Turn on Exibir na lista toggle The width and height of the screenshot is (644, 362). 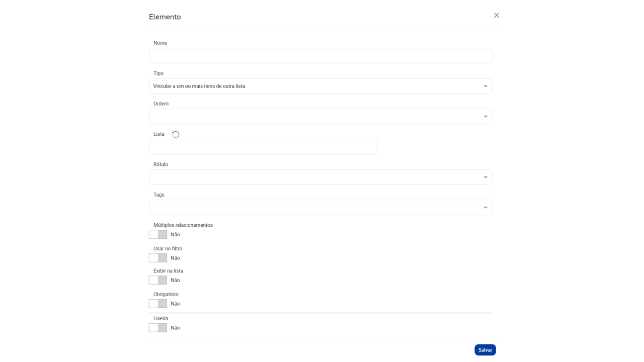point(158,280)
